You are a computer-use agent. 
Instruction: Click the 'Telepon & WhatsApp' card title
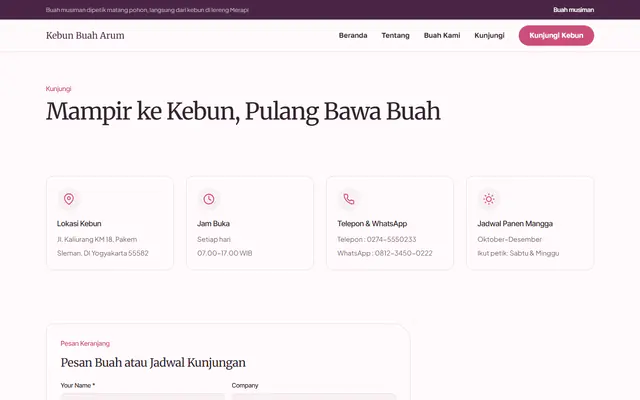tap(372, 224)
